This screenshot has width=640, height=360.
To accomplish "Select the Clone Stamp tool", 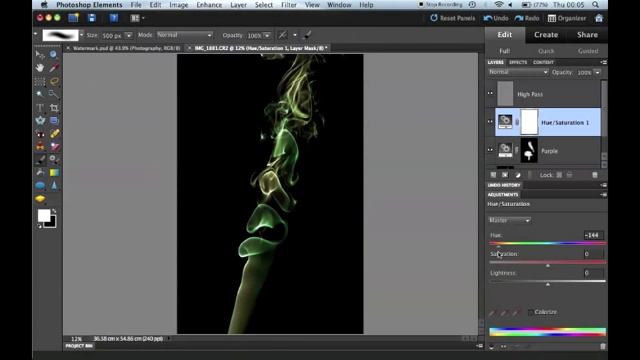I will tap(40, 147).
